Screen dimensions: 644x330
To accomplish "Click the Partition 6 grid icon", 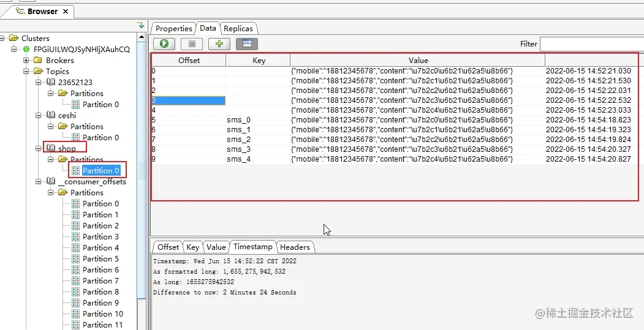I will (75, 269).
